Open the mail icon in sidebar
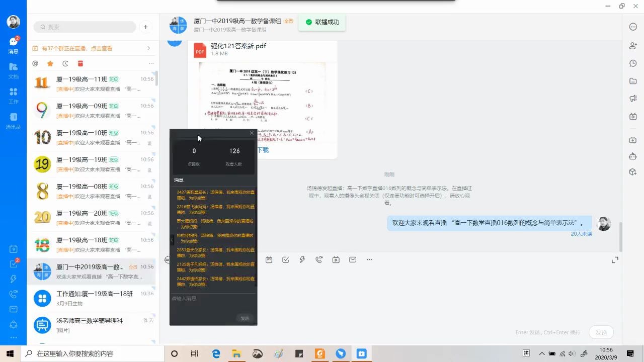 click(x=13, y=309)
